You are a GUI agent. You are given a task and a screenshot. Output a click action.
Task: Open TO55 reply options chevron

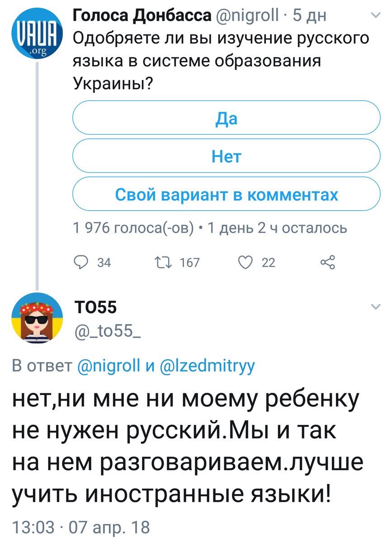375,307
